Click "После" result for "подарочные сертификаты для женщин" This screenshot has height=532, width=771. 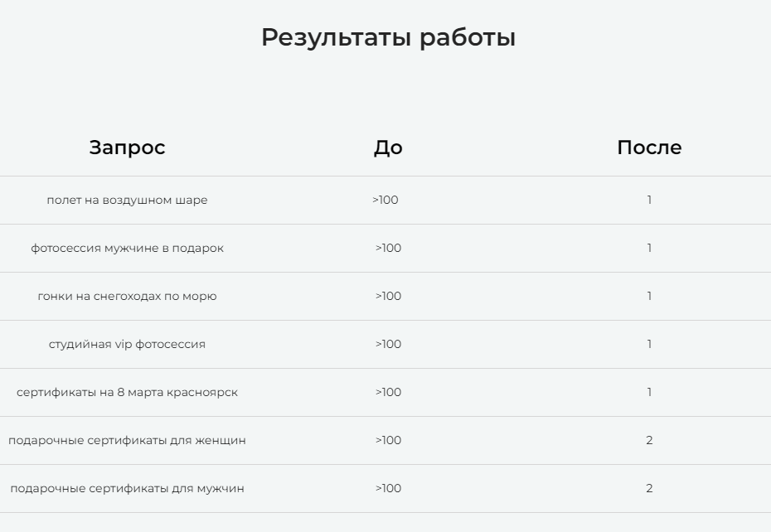649,440
